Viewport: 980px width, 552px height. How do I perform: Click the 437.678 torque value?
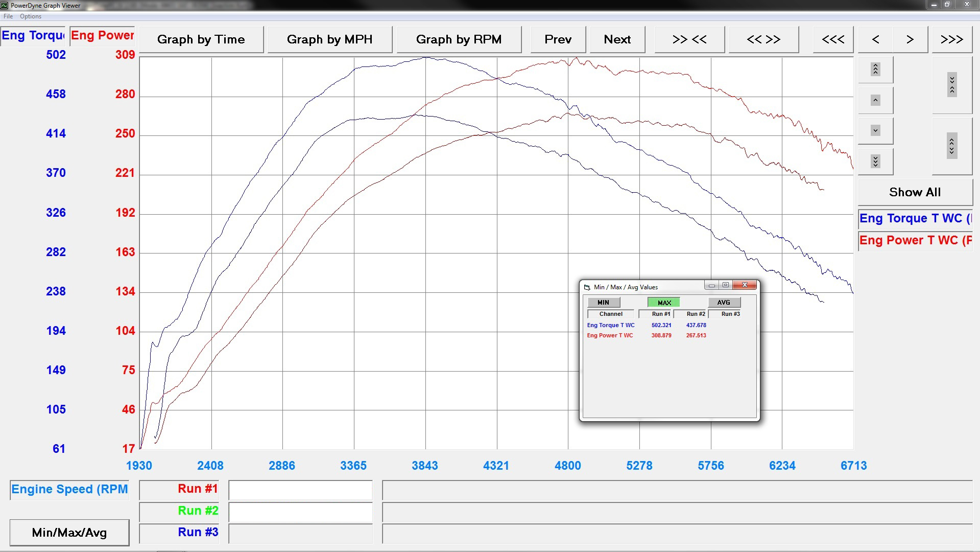(696, 326)
